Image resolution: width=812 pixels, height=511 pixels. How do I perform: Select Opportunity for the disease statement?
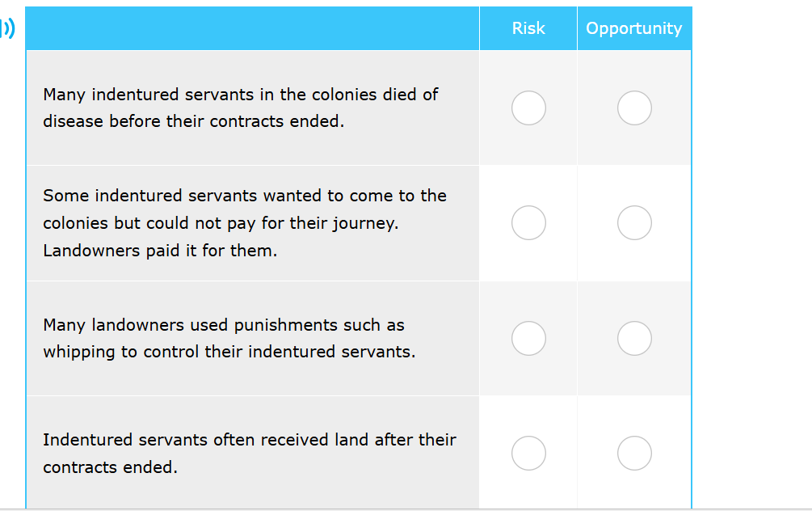pyautogui.click(x=634, y=108)
